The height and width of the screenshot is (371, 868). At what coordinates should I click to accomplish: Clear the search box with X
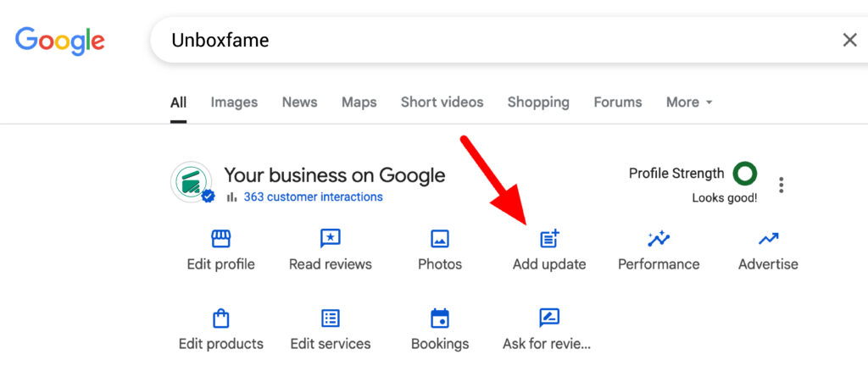click(x=849, y=40)
